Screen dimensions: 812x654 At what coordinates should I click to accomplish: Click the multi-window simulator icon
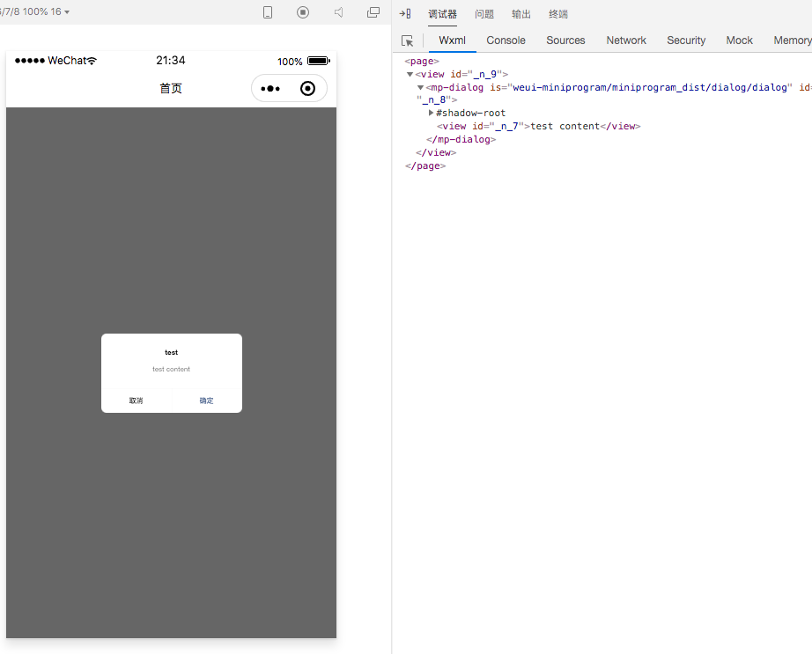pos(373,12)
